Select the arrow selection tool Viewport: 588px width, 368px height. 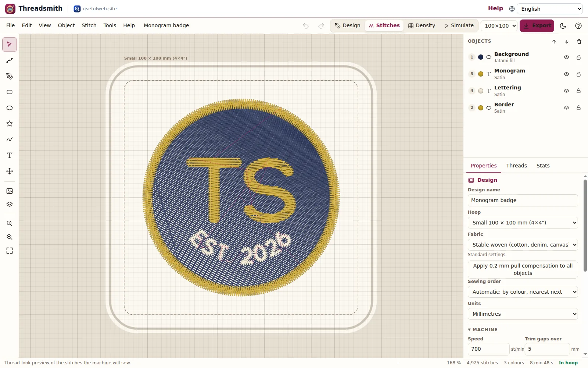[10, 45]
